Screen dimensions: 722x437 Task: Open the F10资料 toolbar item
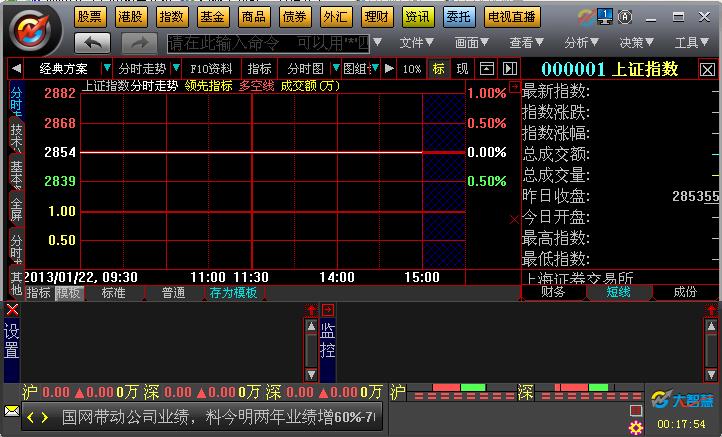pos(211,69)
